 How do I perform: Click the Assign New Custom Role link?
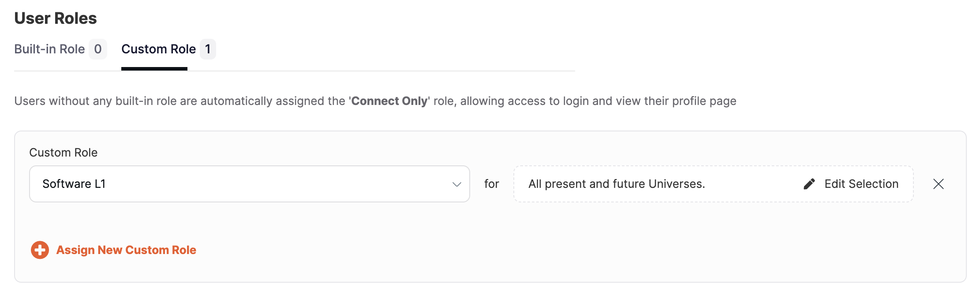click(x=126, y=250)
